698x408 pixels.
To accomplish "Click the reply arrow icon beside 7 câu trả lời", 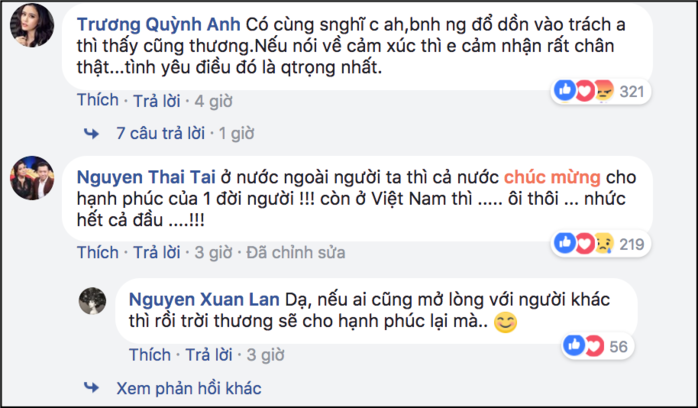I will tap(92, 133).
